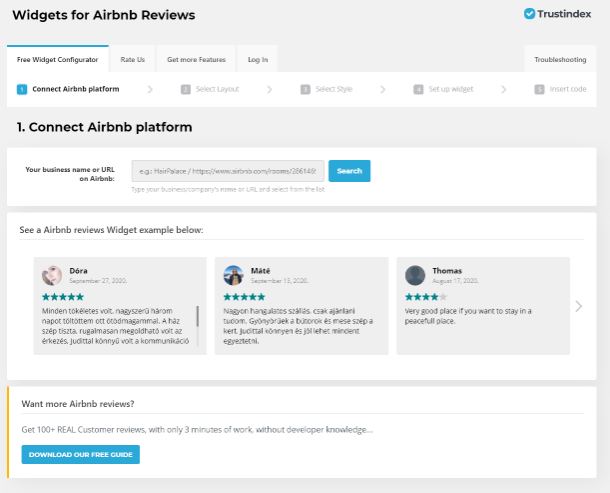This screenshot has height=493, width=610.
Task: Click the step 5 number badge
Action: [x=539, y=89]
